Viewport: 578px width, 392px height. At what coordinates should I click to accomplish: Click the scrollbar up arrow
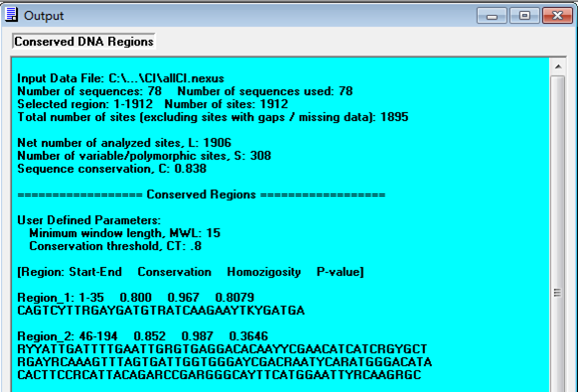558,66
